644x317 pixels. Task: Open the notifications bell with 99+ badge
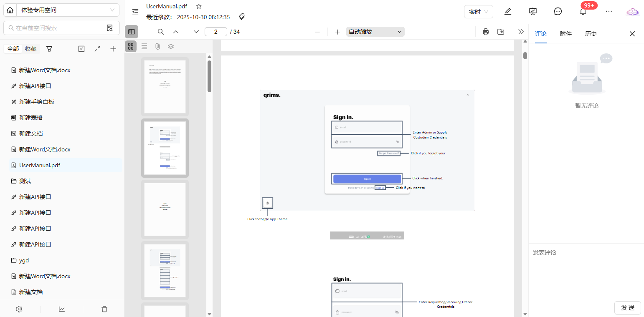pos(583,12)
